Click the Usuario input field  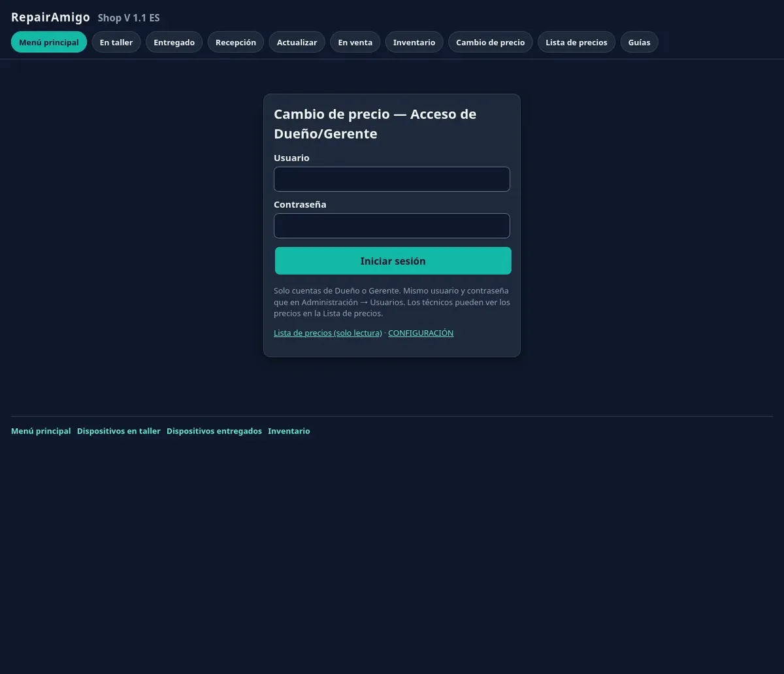point(392,179)
